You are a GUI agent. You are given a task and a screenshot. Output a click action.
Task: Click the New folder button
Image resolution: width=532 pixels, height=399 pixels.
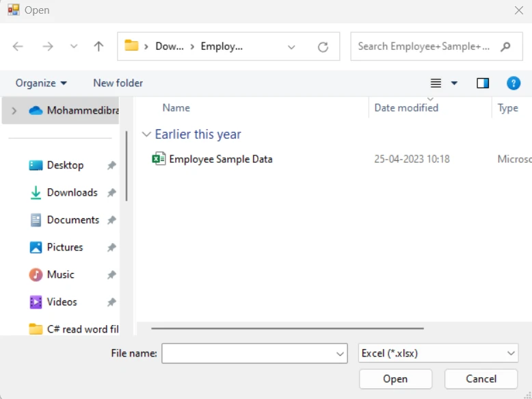coord(118,83)
